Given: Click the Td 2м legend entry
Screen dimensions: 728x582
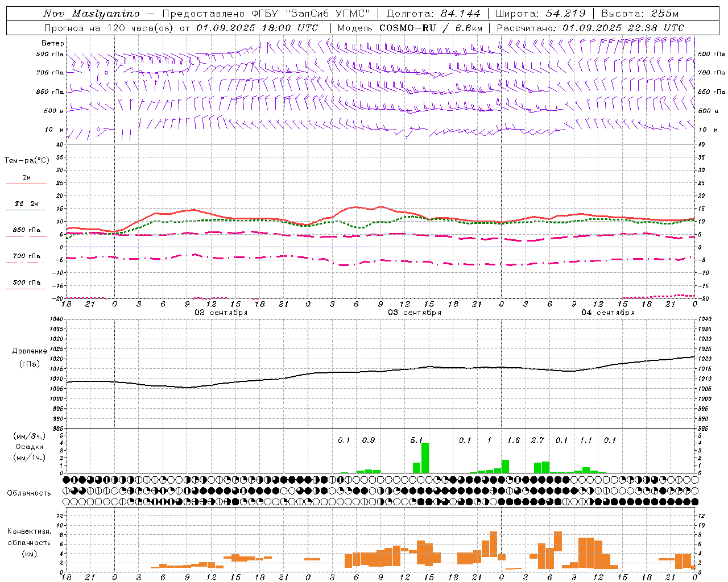Looking at the screenshot, I should coord(27,203).
